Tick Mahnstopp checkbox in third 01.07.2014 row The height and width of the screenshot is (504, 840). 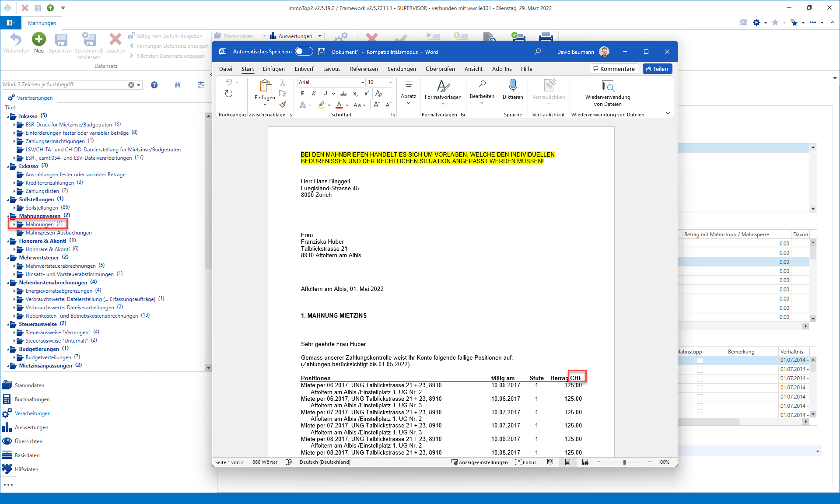[x=700, y=379]
